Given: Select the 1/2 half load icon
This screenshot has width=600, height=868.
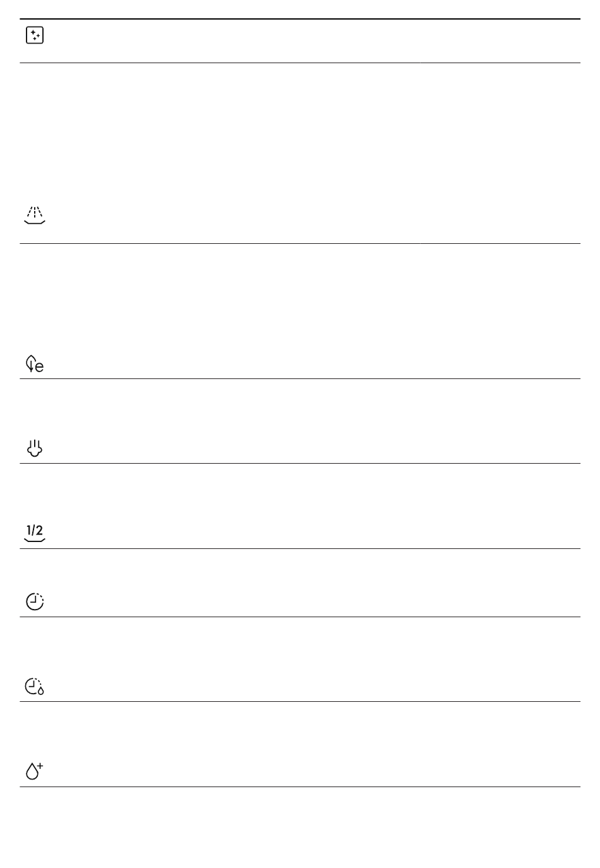Looking at the screenshot, I should 35,533.
